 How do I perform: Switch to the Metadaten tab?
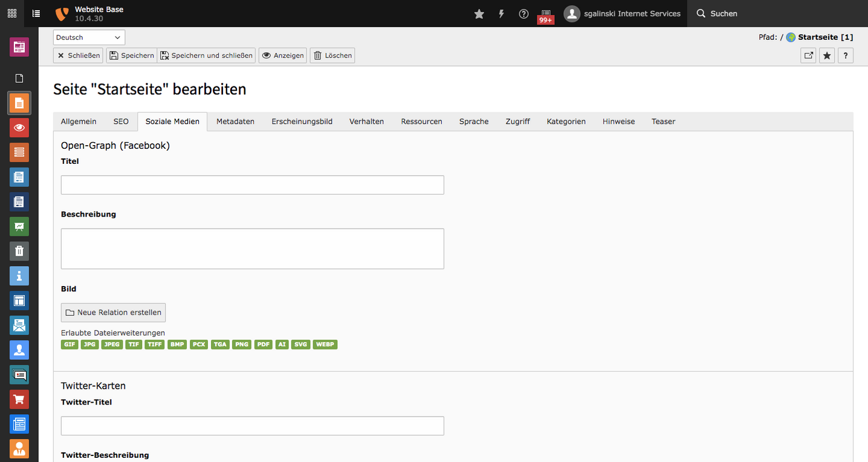point(235,121)
